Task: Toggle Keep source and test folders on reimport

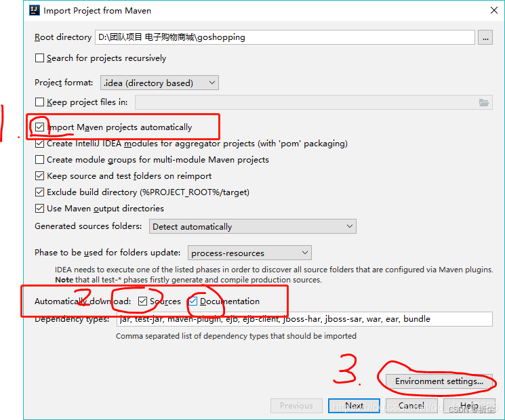Action: (39, 176)
